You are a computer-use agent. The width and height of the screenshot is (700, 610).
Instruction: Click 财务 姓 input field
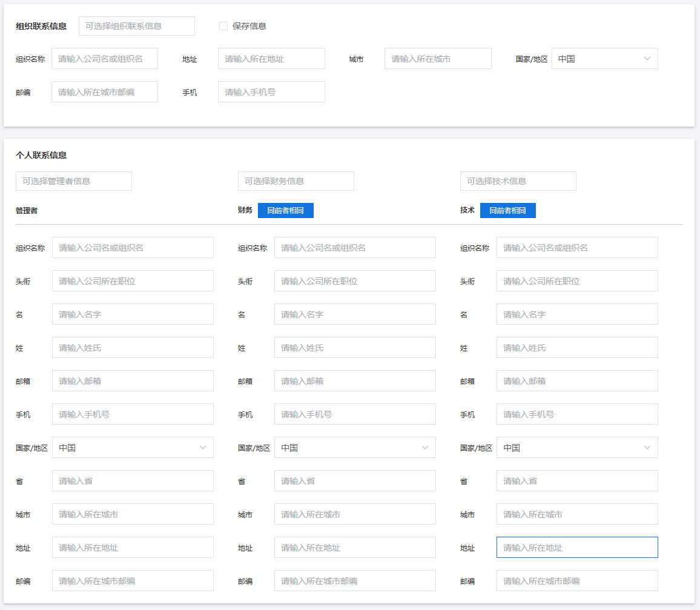[355, 348]
